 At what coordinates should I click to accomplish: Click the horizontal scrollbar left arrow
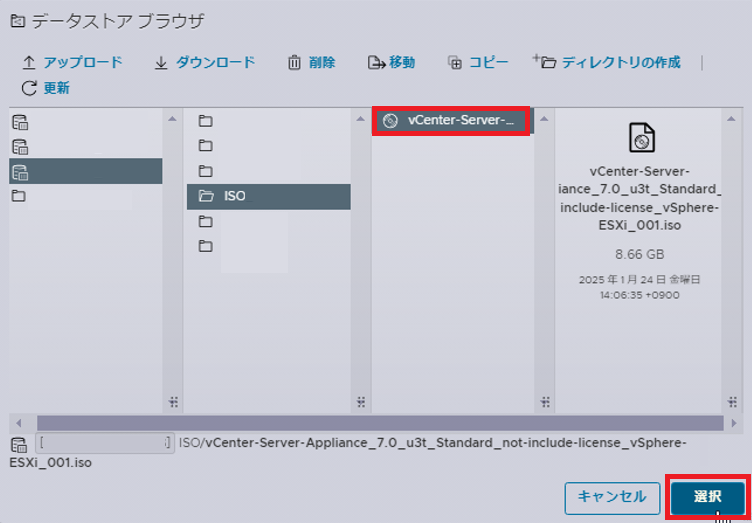19,423
